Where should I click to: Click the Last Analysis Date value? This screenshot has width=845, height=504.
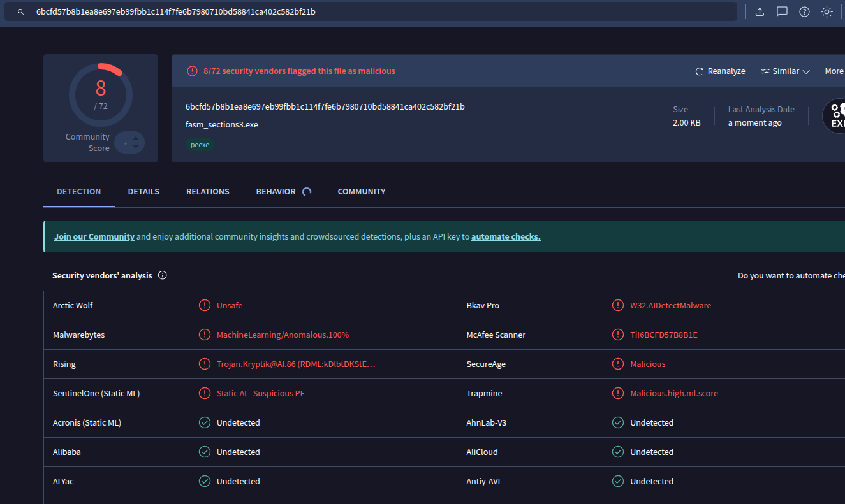pos(755,122)
